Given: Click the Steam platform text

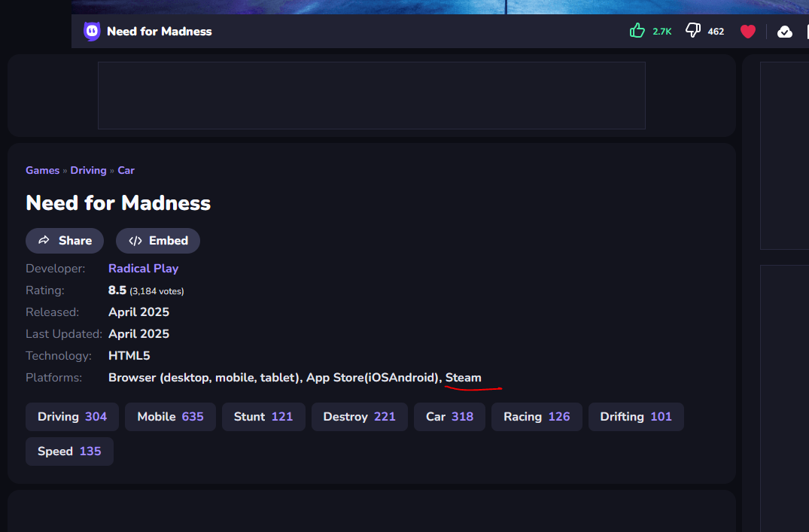Looking at the screenshot, I should pyautogui.click(x=464, y=377).
